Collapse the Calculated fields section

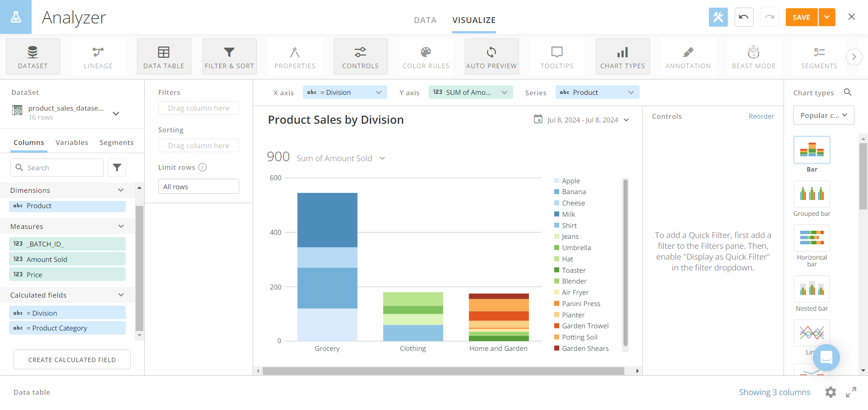click(x=121, y=295)
